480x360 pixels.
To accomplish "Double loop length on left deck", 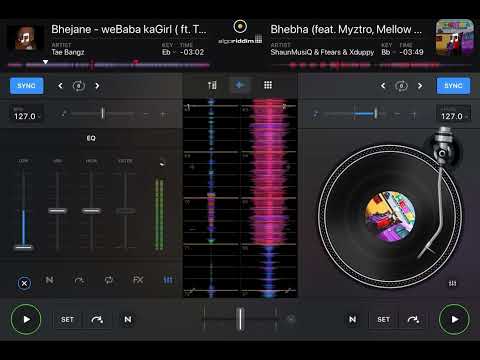I will (x=97, y=86).
